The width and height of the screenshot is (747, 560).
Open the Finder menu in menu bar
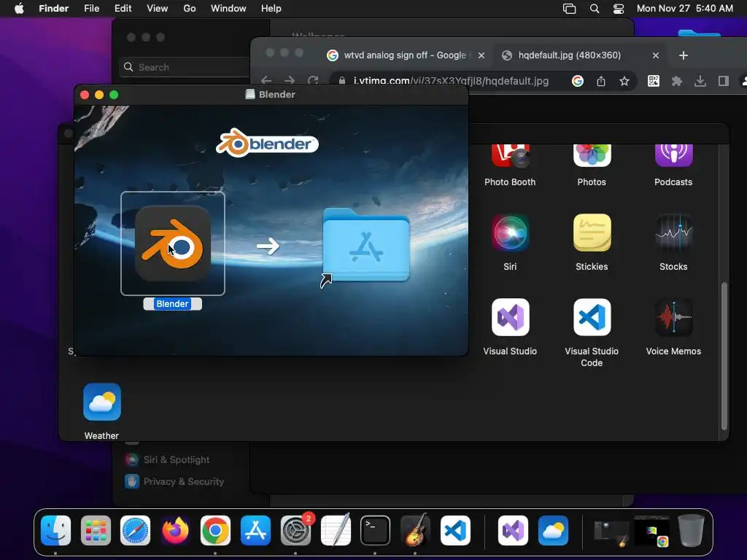(53, 9)
